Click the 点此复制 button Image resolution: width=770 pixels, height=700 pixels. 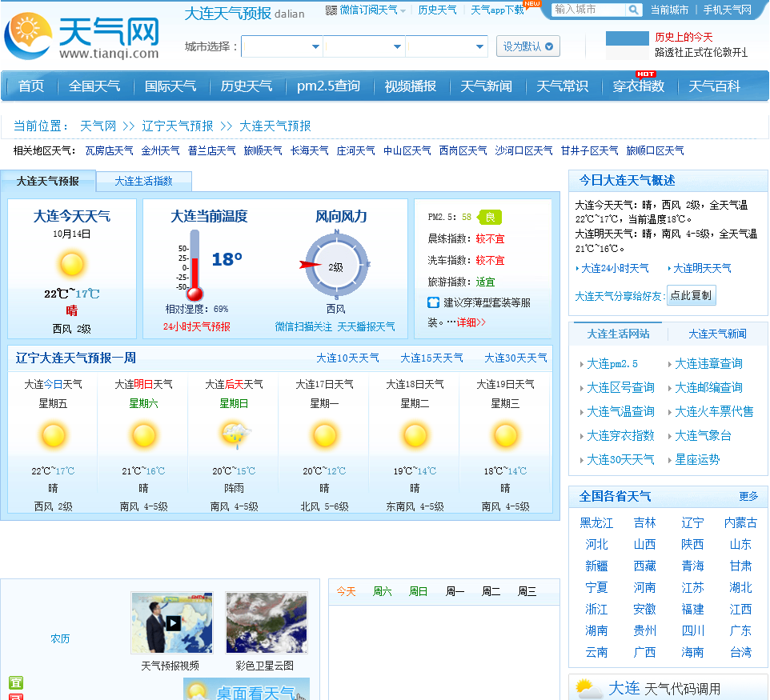coord(691,295)
